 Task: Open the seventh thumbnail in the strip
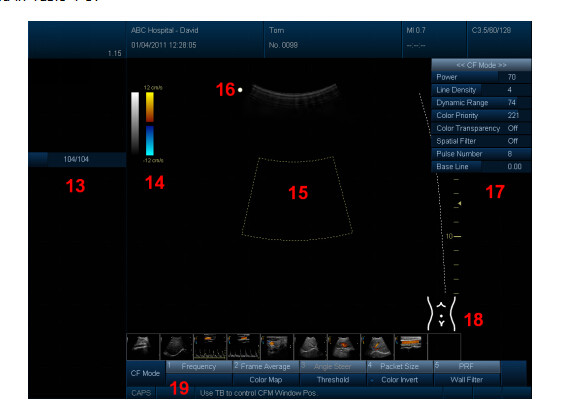[344, 347]
